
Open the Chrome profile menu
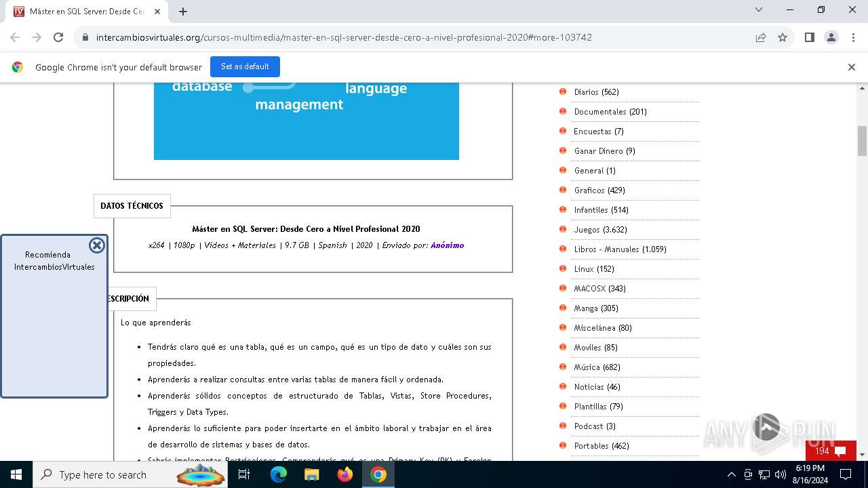point(831,37)
